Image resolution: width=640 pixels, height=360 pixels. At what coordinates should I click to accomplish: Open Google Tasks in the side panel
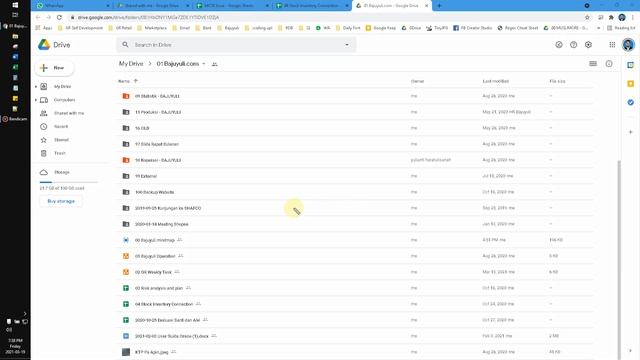coord(631,102)
